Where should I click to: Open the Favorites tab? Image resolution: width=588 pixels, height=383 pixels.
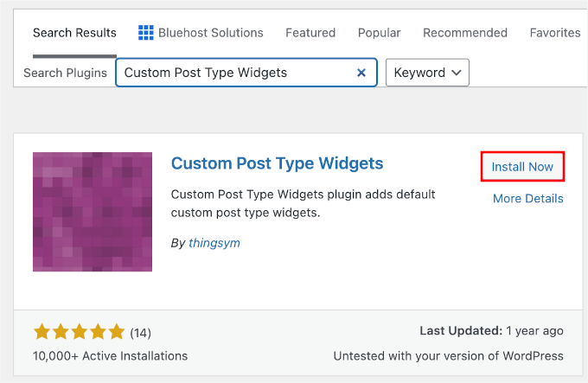(555, 33)
